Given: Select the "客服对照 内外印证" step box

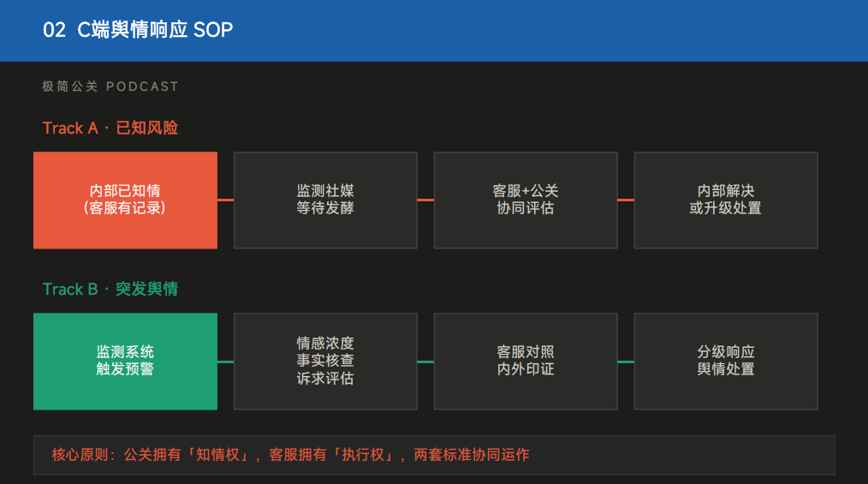Looking at the screenshot, I should pyautogui.click(x=526, y=361).
